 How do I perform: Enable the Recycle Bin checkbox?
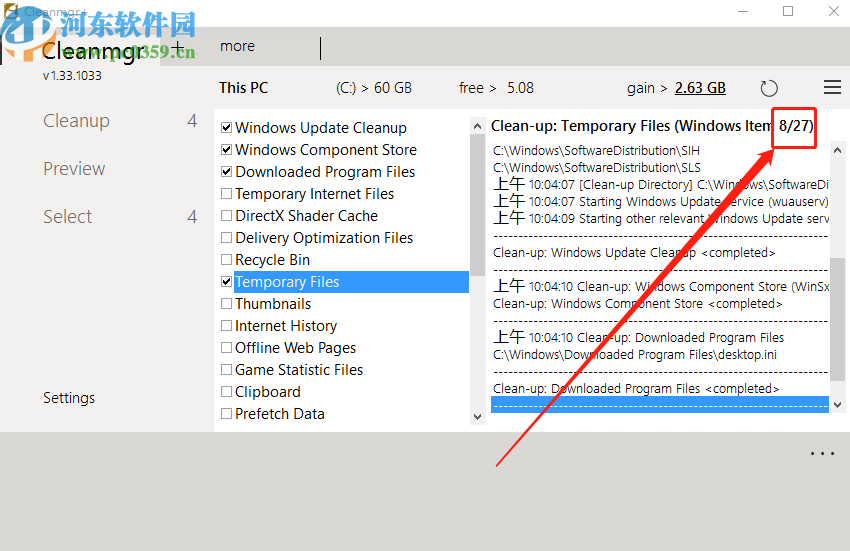227,260
